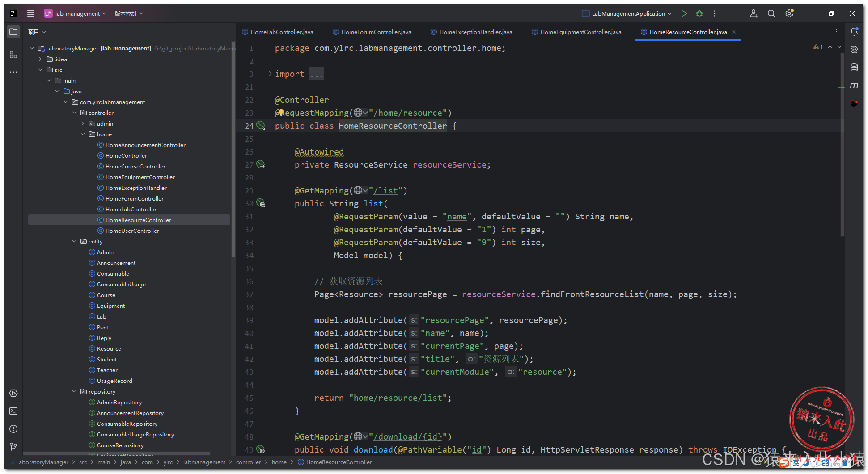This screenshot has width=868, height=474.
Task: Open more run actions menu
Action: tap(715, 13)
